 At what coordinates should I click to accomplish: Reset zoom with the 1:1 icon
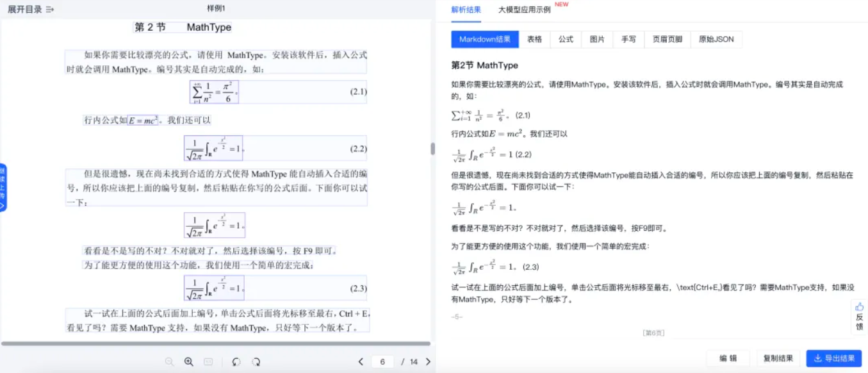point(208,361)
